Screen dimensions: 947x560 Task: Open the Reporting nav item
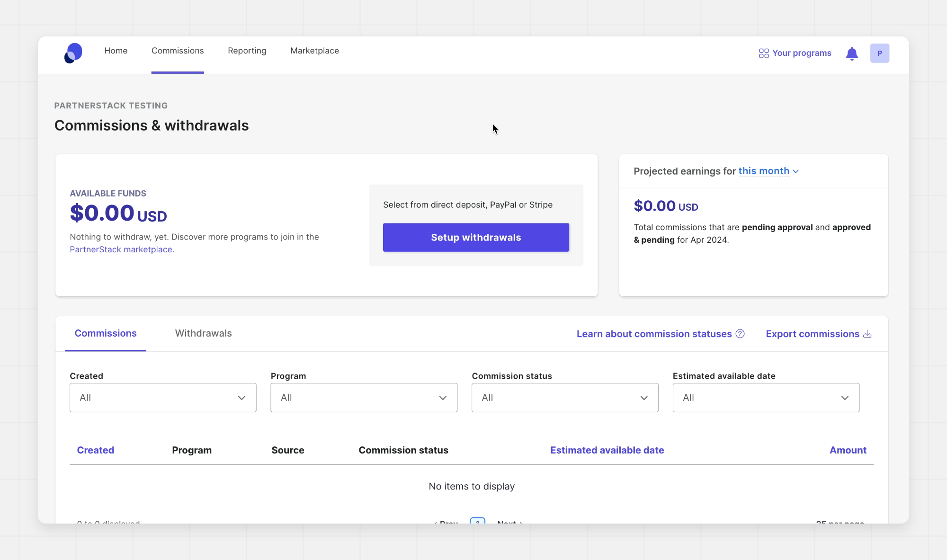247,51
